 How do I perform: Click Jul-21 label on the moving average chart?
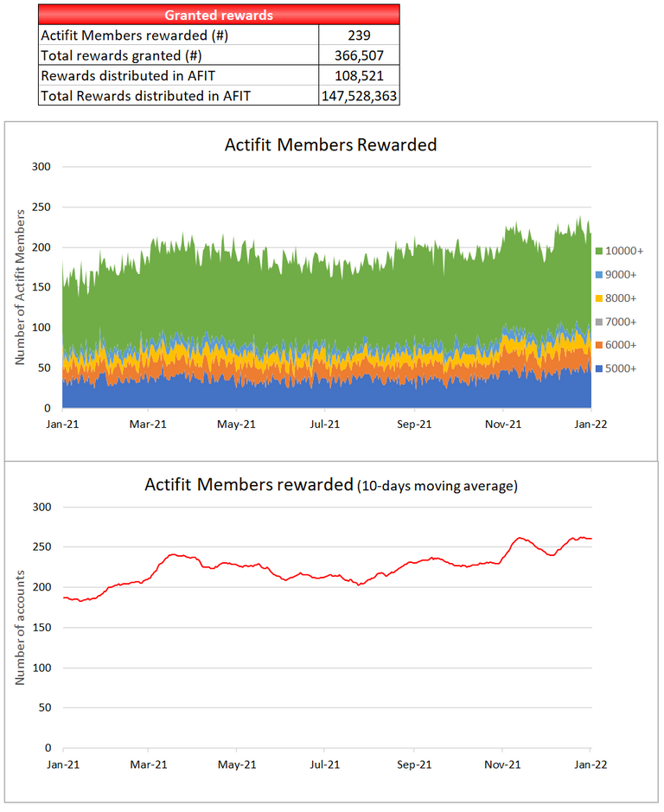(325, 764)
